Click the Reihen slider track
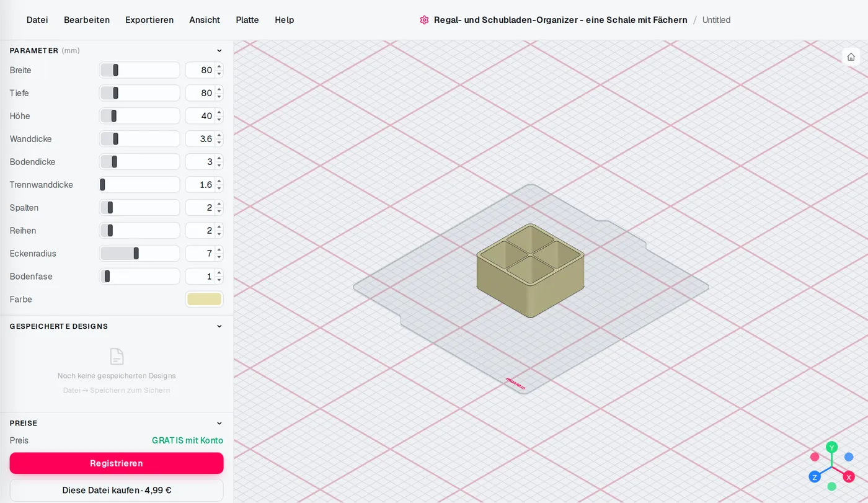868x503 pixels. click(139, 231)
